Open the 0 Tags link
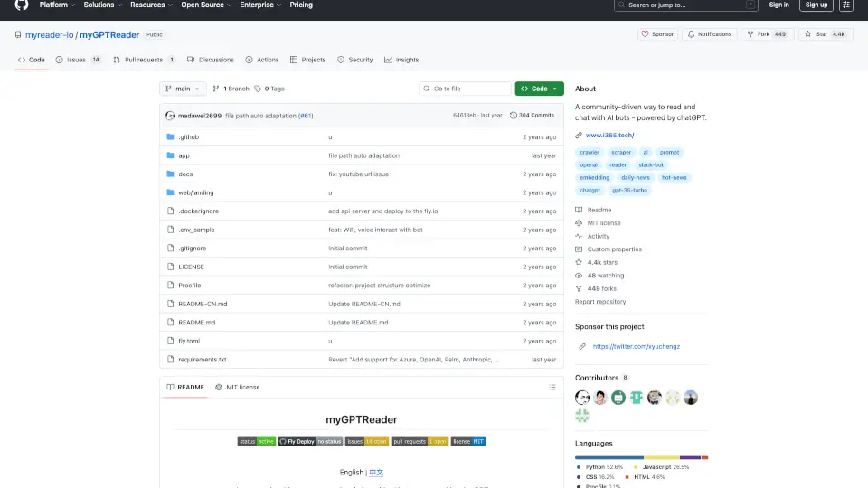The image size is (868, 488). (269, 89)
